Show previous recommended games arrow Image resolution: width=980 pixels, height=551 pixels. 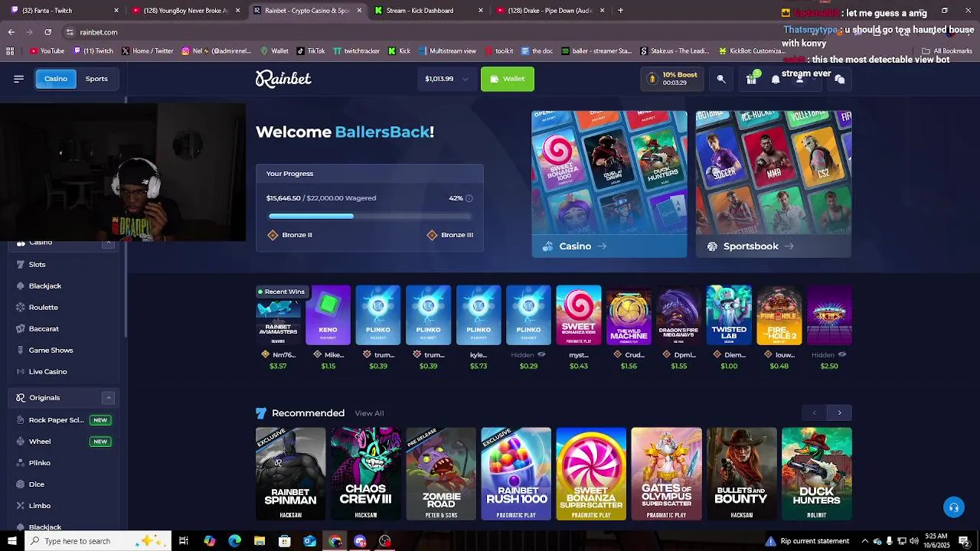[815, 413]
